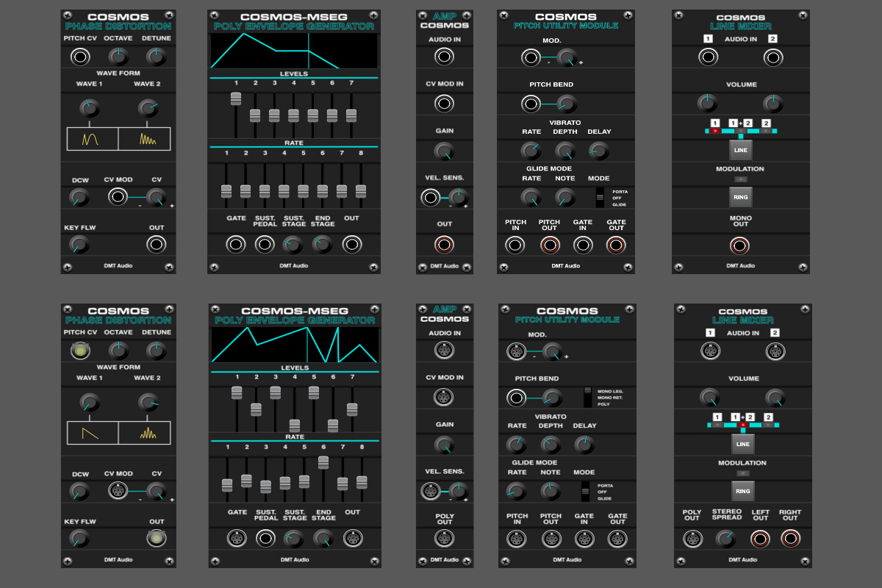The height and width of the screenshot is (588, 882).
Task: Click the GATE IN jack on the Pitch Utility Module
Action: point(582,245)
